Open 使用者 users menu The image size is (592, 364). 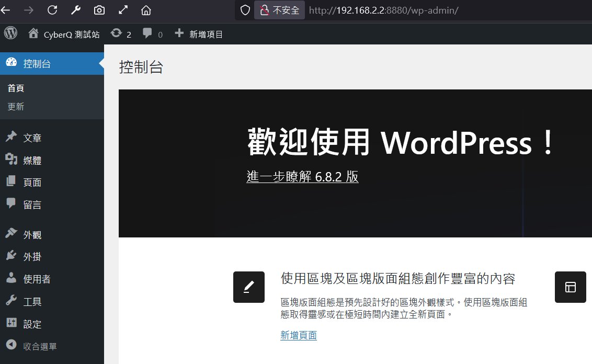pos(52,279)
